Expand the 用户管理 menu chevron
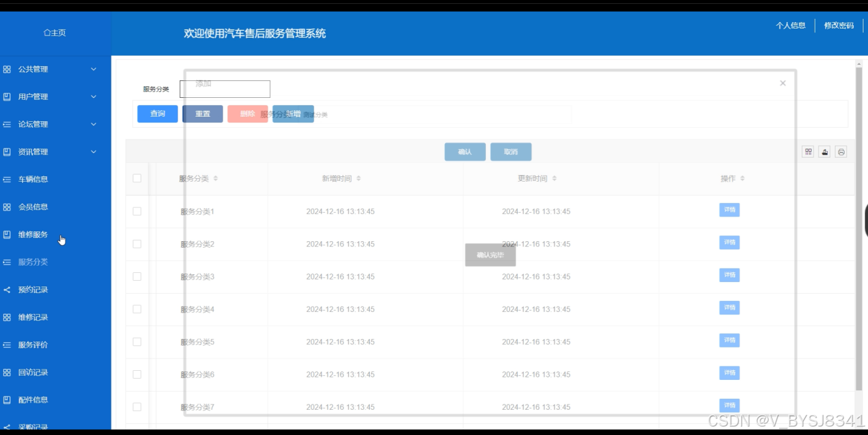Viewport: 868px width, 435px height. pyautogui.click(x=93, y=97)
